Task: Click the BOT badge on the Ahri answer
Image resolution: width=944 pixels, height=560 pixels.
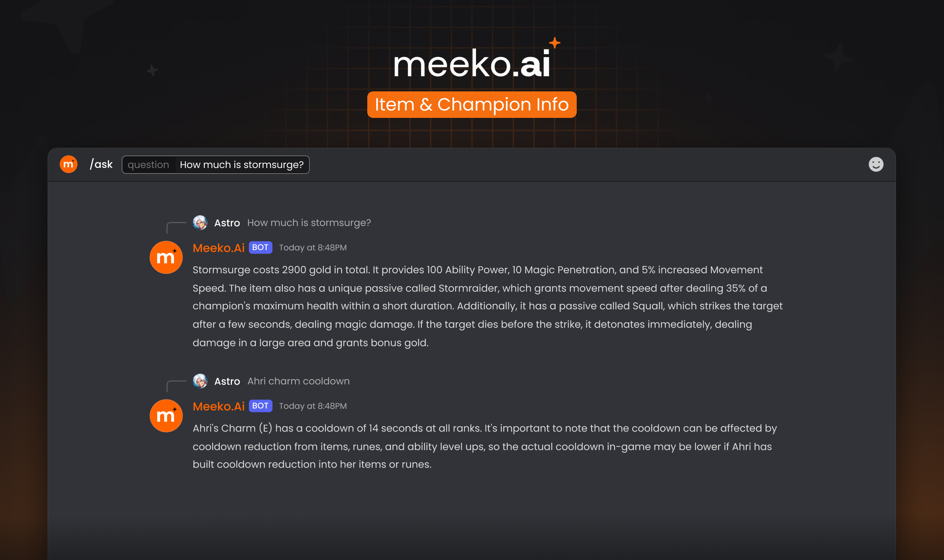Action: coord(260,406)
